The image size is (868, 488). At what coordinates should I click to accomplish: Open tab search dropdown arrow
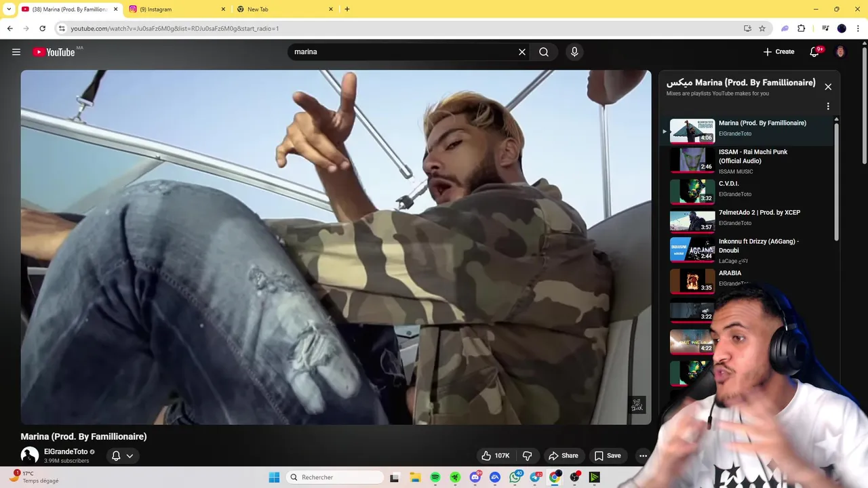point(9,9)
